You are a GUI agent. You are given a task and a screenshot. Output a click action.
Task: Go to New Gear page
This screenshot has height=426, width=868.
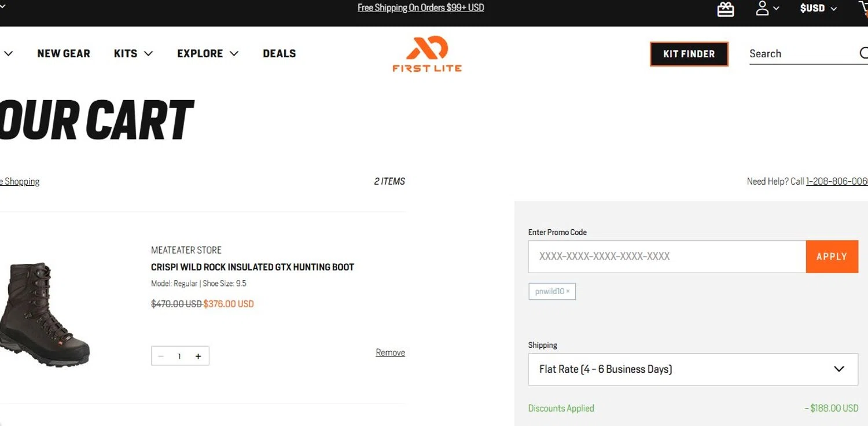pyautogui.click(x=64, y=53)
